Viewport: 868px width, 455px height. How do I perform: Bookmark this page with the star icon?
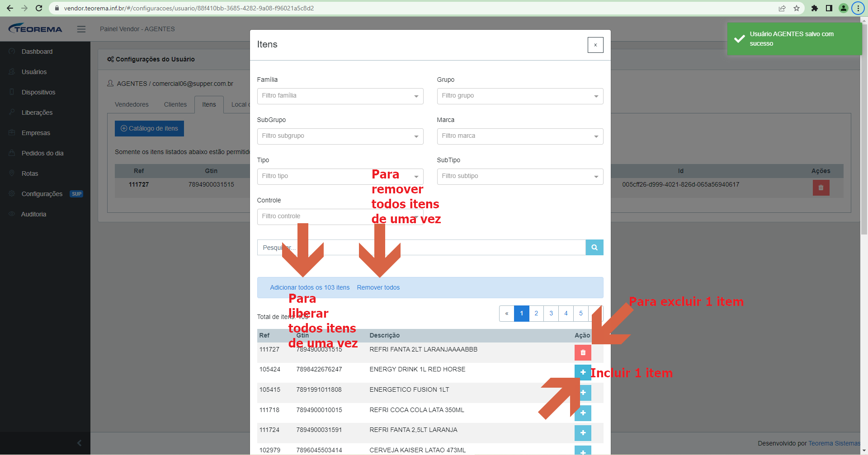pos(797,8)
